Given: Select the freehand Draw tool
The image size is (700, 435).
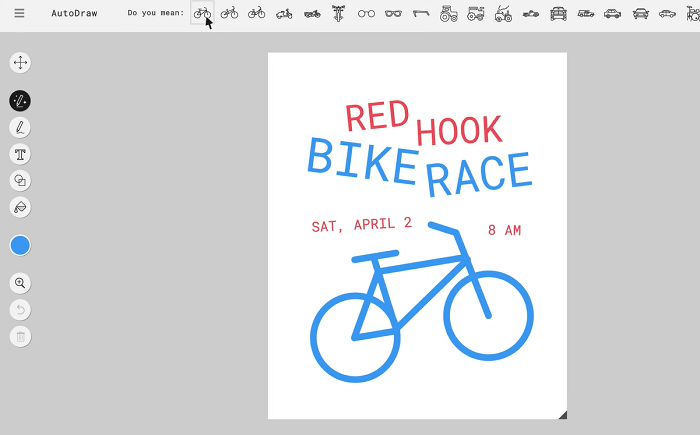Looking at the screenshot, I should tap(20, 127).
